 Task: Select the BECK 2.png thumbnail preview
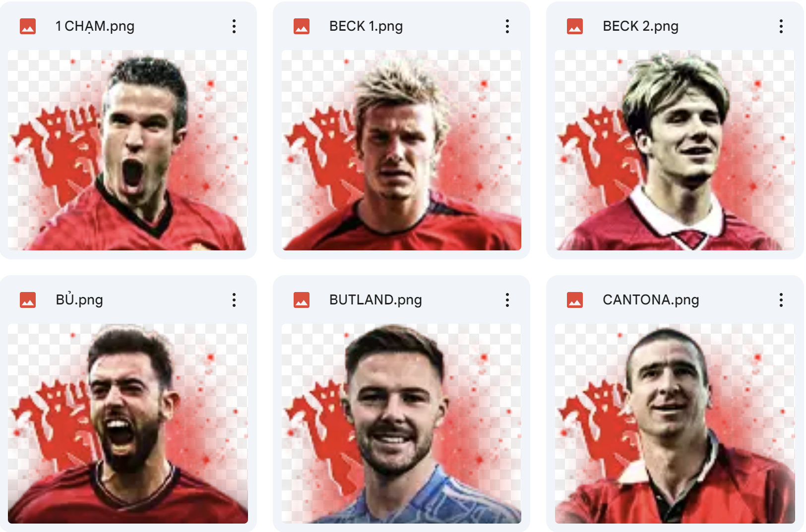(675, 150)
